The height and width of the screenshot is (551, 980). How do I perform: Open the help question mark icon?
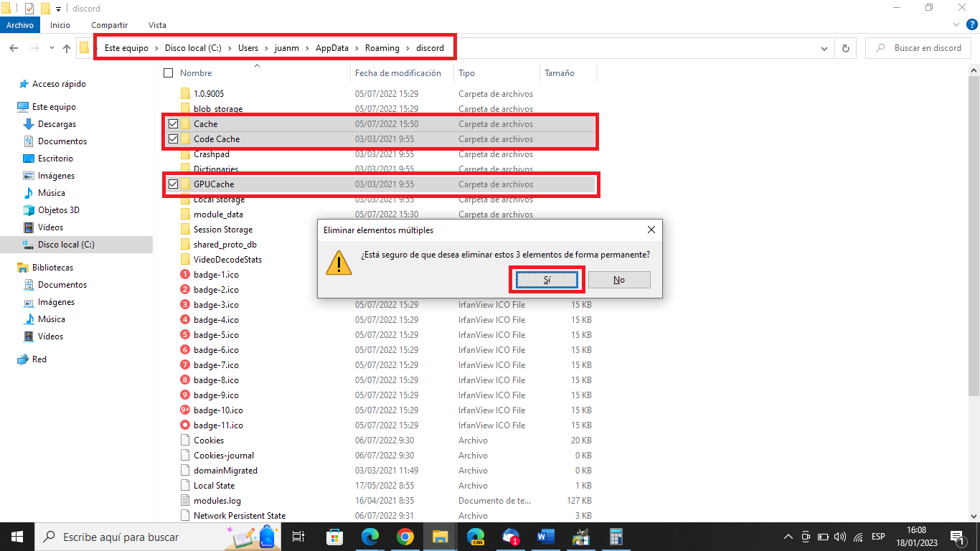[972, 24]
